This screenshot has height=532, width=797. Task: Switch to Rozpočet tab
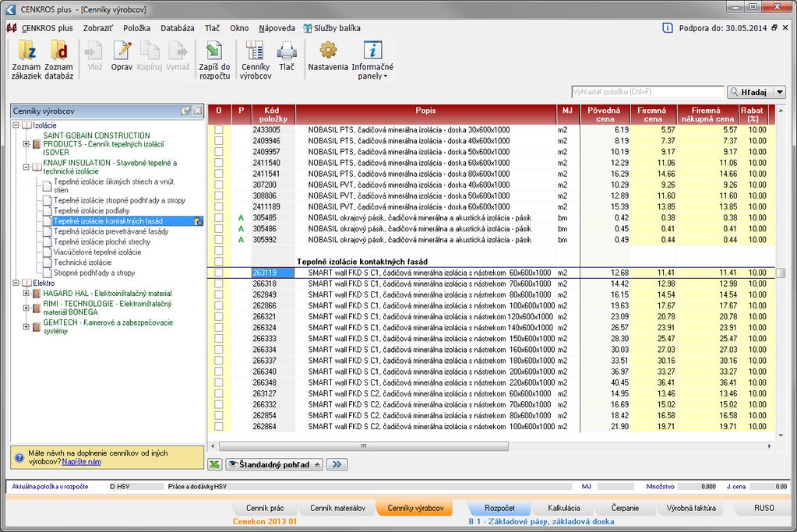click(x=499, y=508)
